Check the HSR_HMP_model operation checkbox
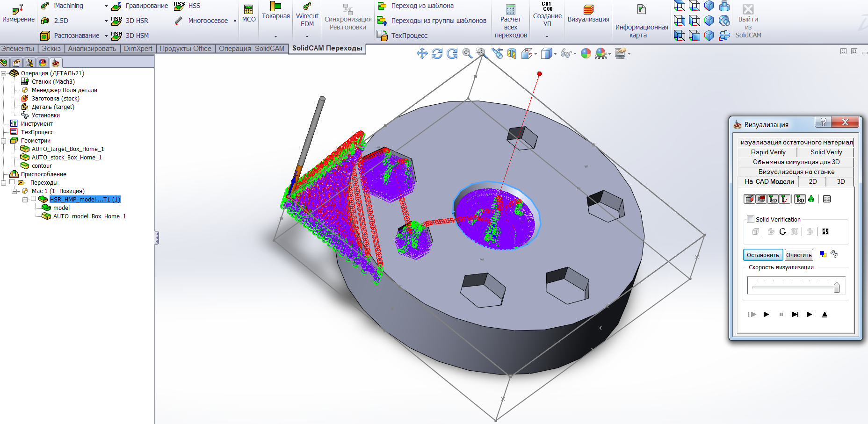Image resolution: width=868 pixels, height=424 pixels. pos(34,199)
